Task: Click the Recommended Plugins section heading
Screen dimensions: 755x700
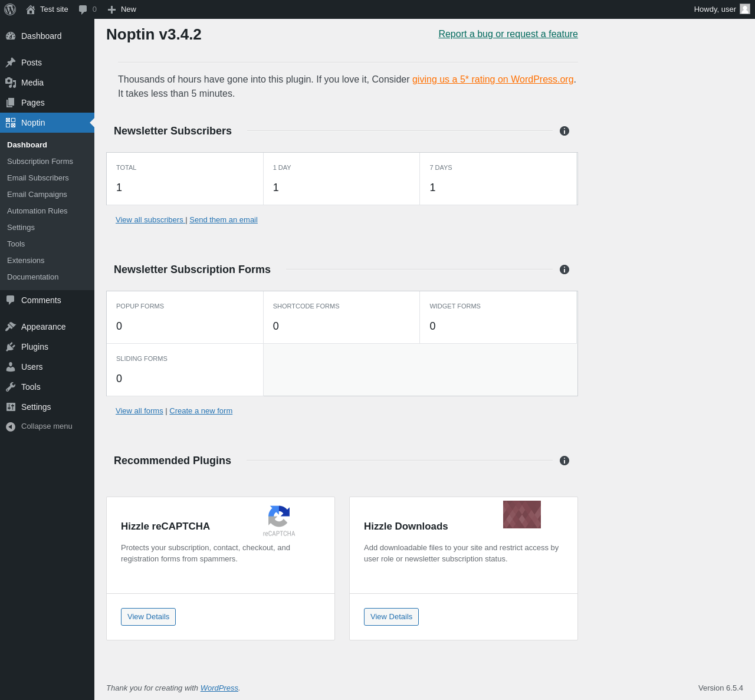Action: [172, 461]
